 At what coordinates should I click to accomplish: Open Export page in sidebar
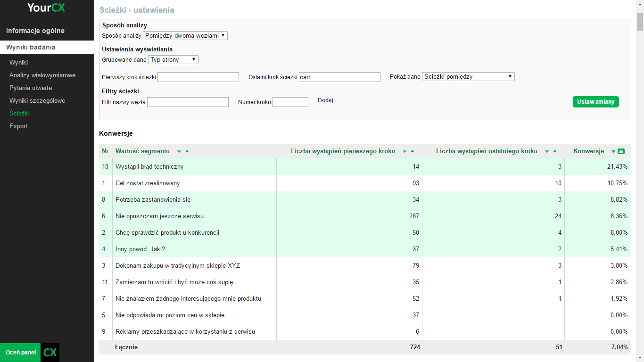tap(18, 126)
